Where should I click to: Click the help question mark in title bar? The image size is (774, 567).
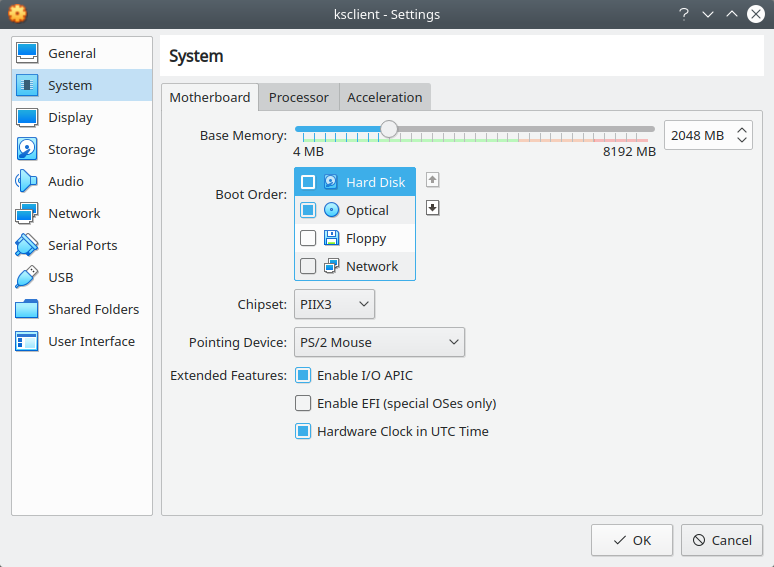point(684,14)
